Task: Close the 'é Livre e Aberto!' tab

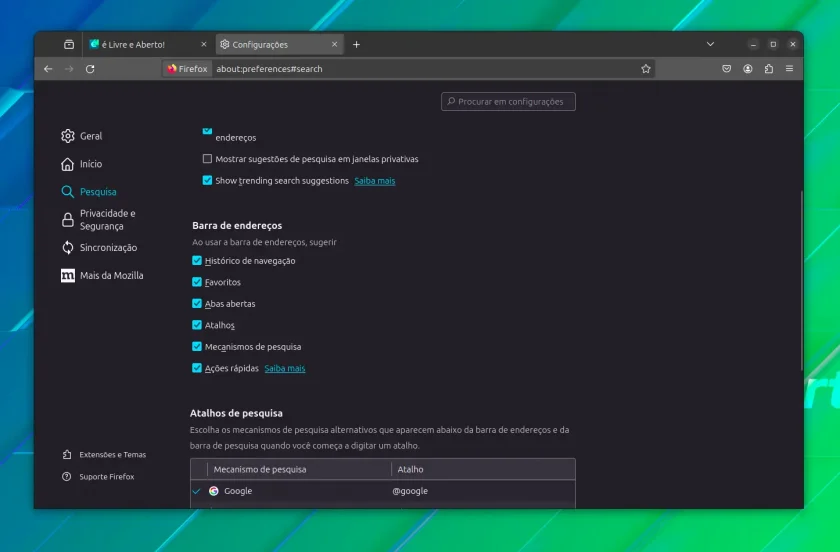Action: coord(204,44)
